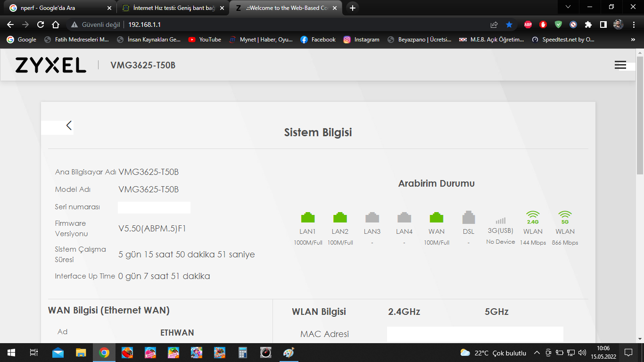Viewport: 644px width, 362px height.
Task: Open the Chrome extensions puzzle icon
Action: tap(588, 25)
